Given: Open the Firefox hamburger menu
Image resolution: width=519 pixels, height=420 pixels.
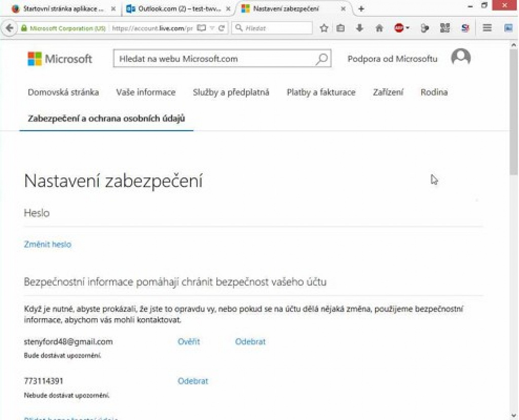Looking at the screenshot, I should [x=487, y=28].
